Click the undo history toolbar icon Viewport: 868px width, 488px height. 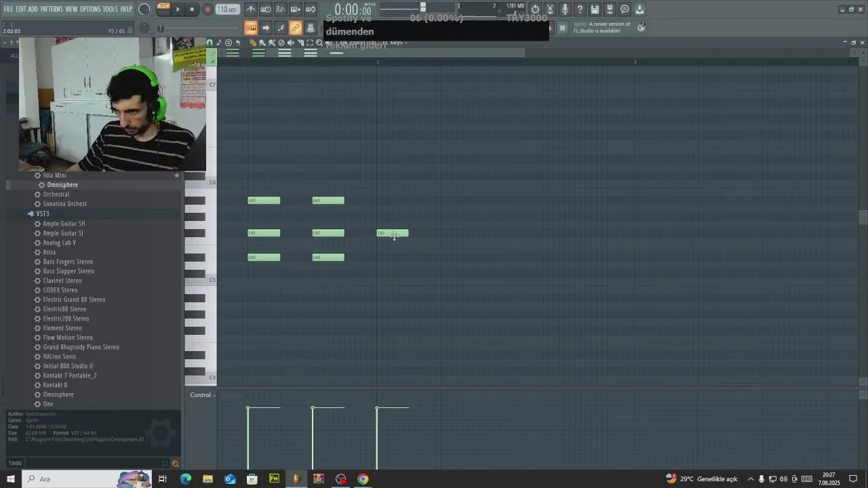pos(535,9)
